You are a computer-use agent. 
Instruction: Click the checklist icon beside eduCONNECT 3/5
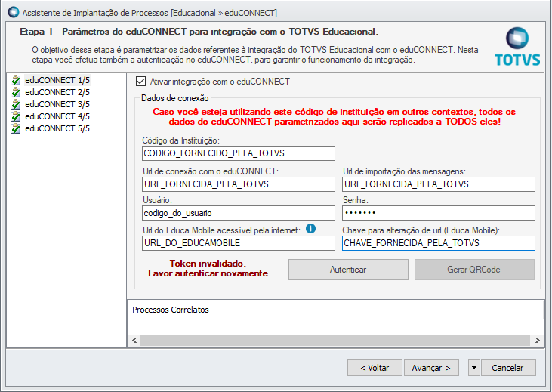[x=16, y=104]
